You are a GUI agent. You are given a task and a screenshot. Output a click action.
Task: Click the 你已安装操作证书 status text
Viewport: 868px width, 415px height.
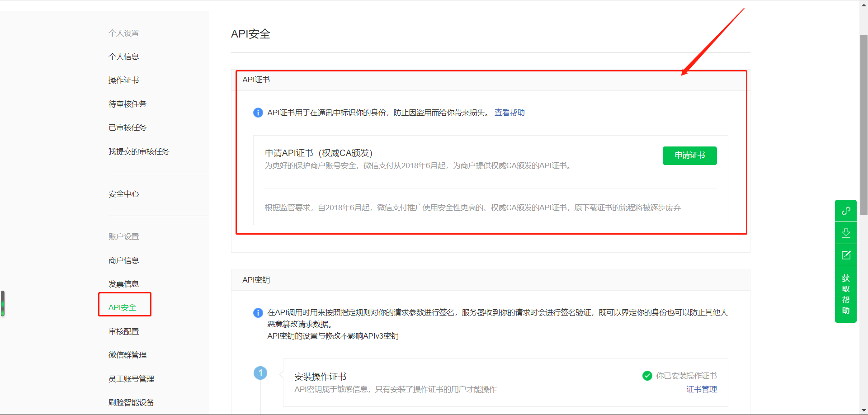(x=686, y=376)
